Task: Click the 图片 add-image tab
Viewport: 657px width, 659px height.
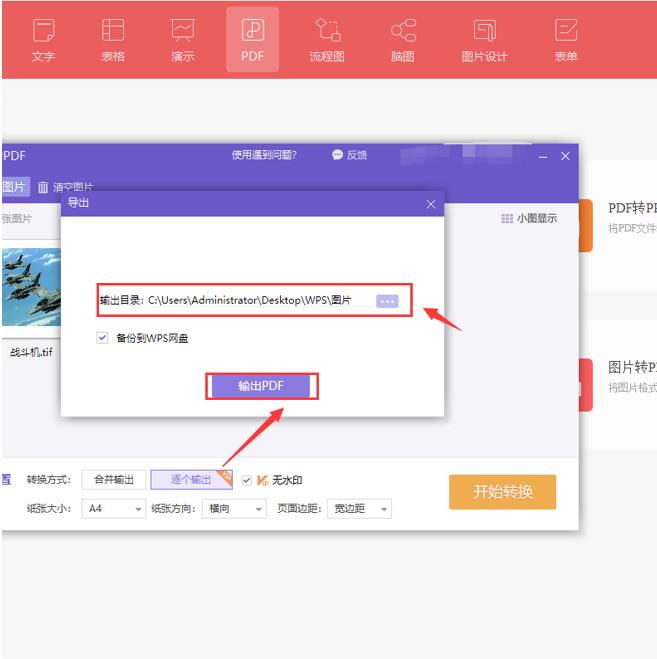Action: coord(15,187)
